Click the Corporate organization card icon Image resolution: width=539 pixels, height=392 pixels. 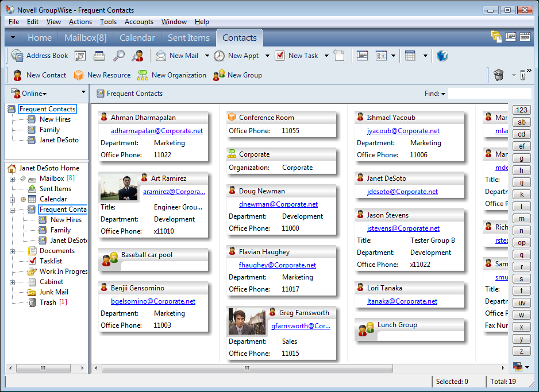pyautogui.click(x=232, y=154)
